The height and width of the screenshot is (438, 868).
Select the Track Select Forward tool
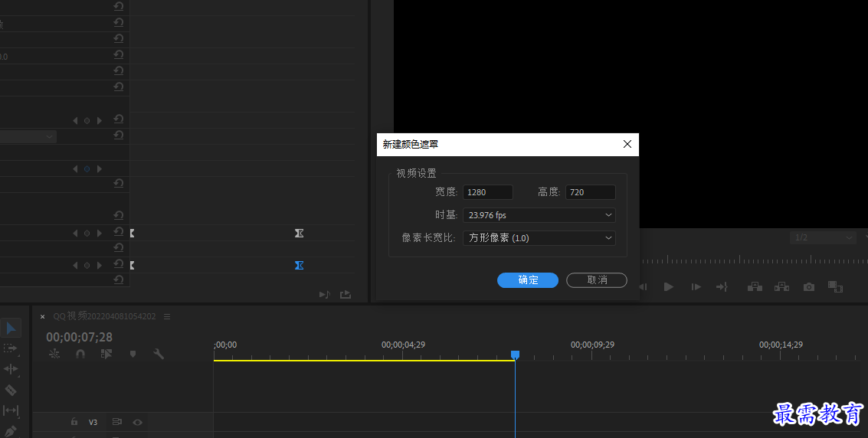tap(10, 348)
